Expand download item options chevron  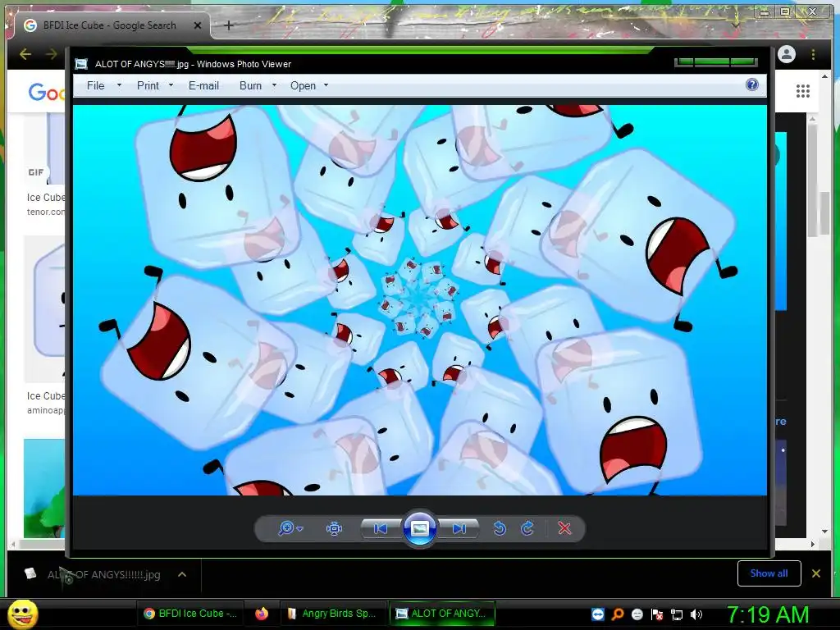coord(182,574)
